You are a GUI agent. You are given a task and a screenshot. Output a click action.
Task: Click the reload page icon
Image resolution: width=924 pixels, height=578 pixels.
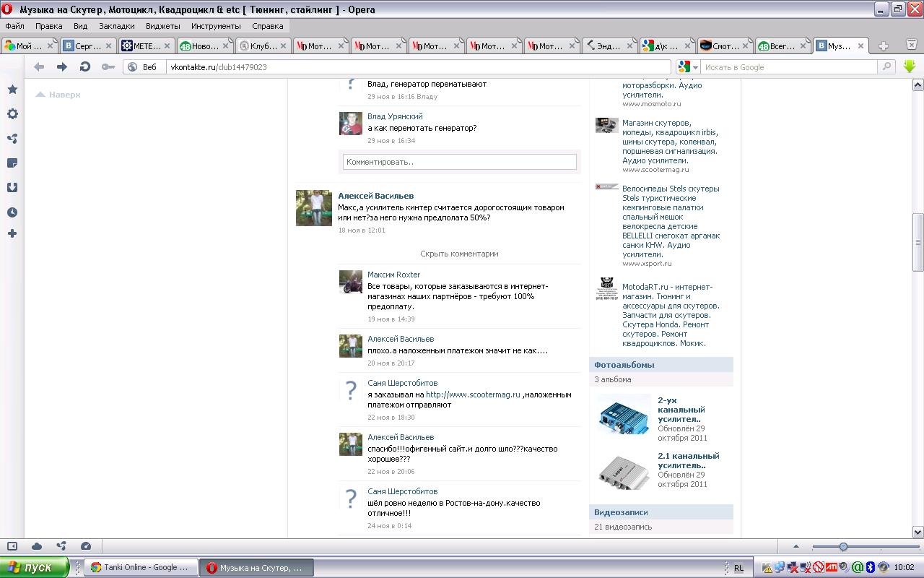(x=84, y=67)
